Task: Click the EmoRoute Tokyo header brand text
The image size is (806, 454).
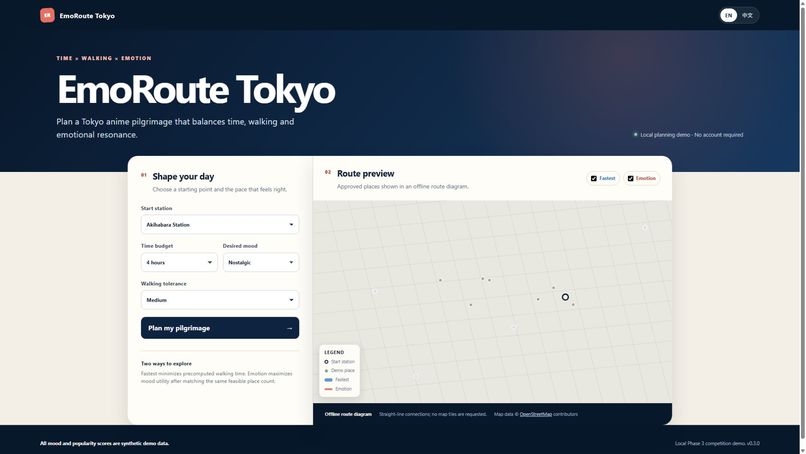Action: (87, 16)
